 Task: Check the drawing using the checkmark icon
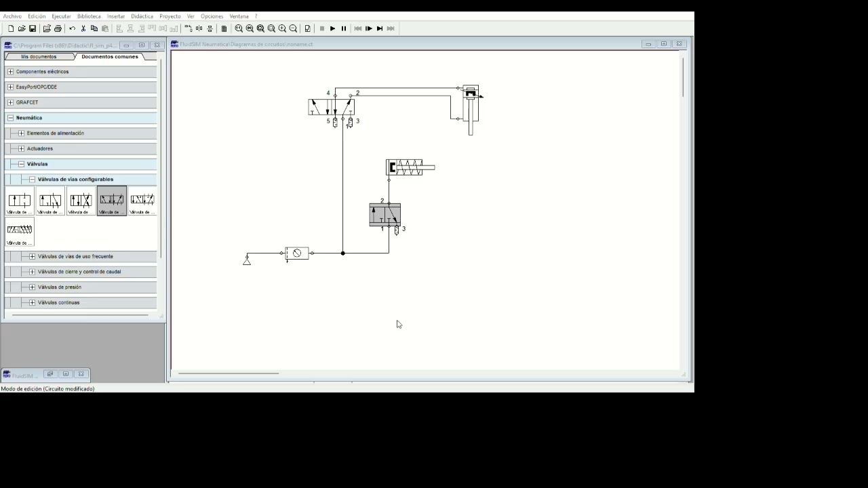(307, 28)
